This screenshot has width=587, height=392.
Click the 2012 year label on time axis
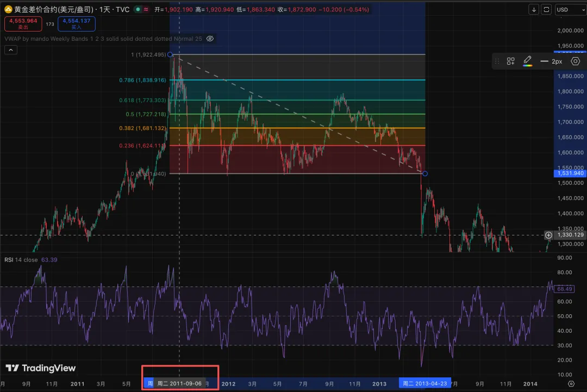[x=228, y=384]
